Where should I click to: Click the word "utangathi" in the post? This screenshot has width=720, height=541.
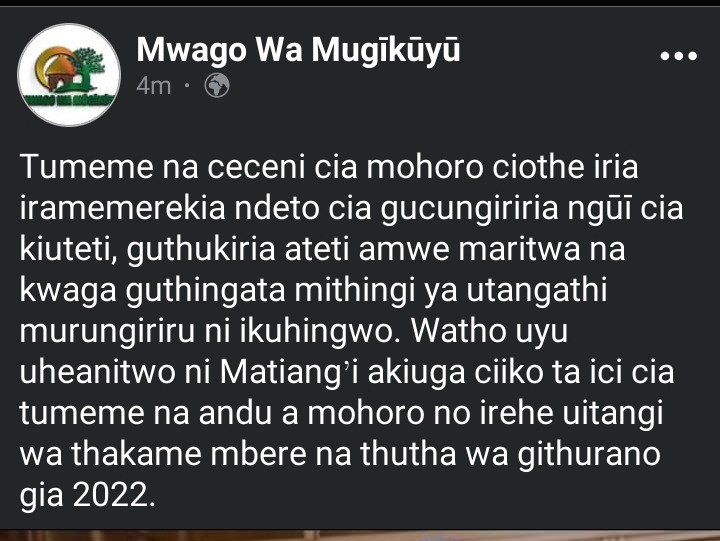537,291
